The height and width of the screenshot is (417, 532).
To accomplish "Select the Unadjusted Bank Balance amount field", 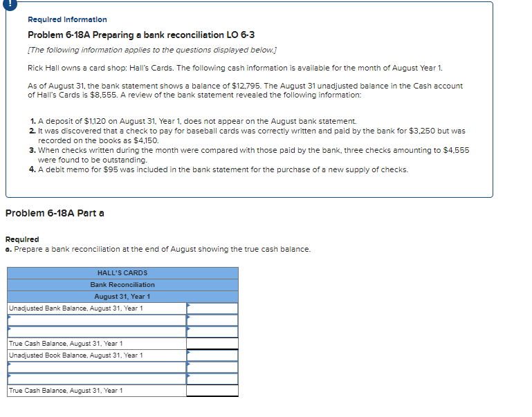I will click(x=212, y=308).
